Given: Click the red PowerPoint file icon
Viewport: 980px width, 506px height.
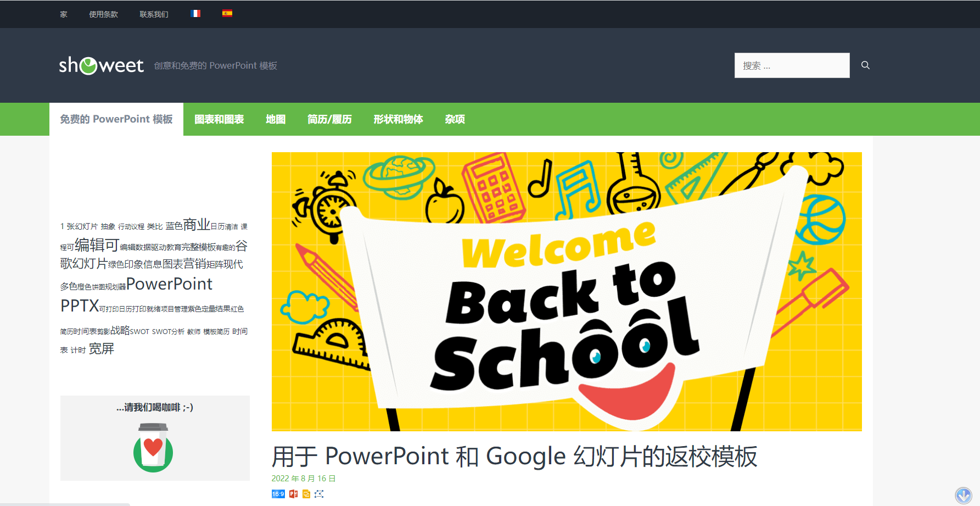Looking at the screenshot, I should click(x=294, y=494).
